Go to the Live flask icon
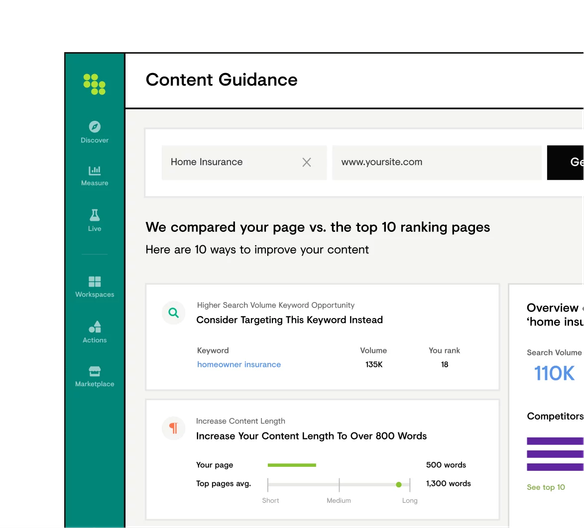Image resolution: width=584 pixels, height=528 pixels. tap(95, 215)
